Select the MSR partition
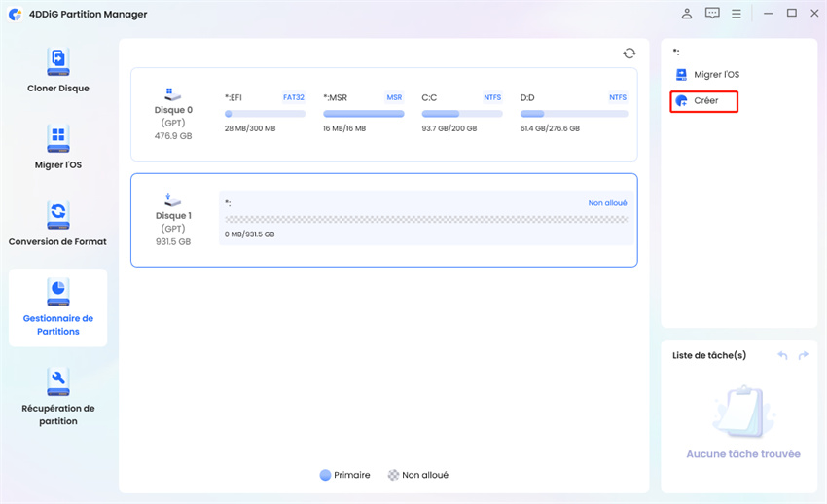Screen dimensions: 827x504 tap(364, 113)
